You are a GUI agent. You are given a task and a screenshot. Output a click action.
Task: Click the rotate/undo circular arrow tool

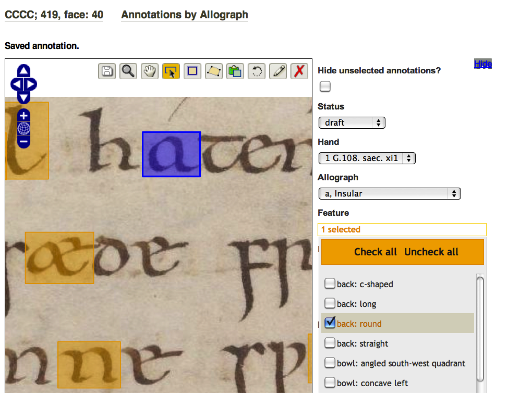(x=256, y=71)
